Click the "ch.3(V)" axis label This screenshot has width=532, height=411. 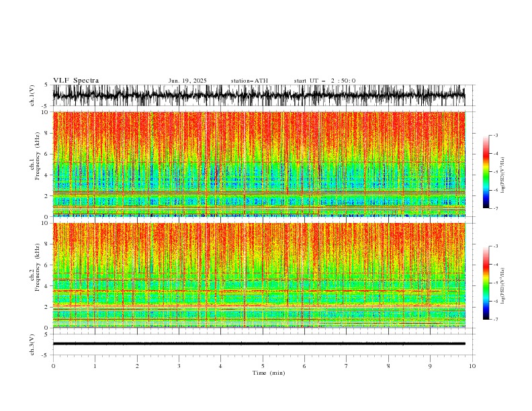32,345
